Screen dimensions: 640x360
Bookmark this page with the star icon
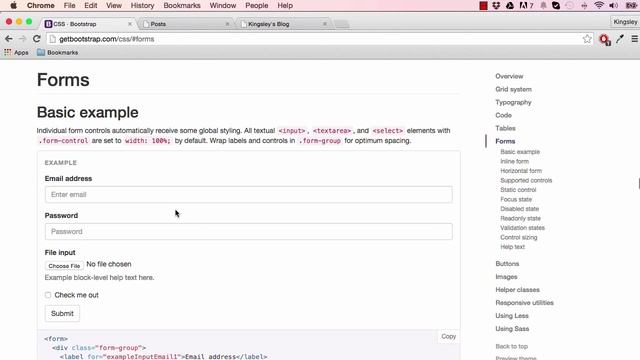tap(587, 39)
